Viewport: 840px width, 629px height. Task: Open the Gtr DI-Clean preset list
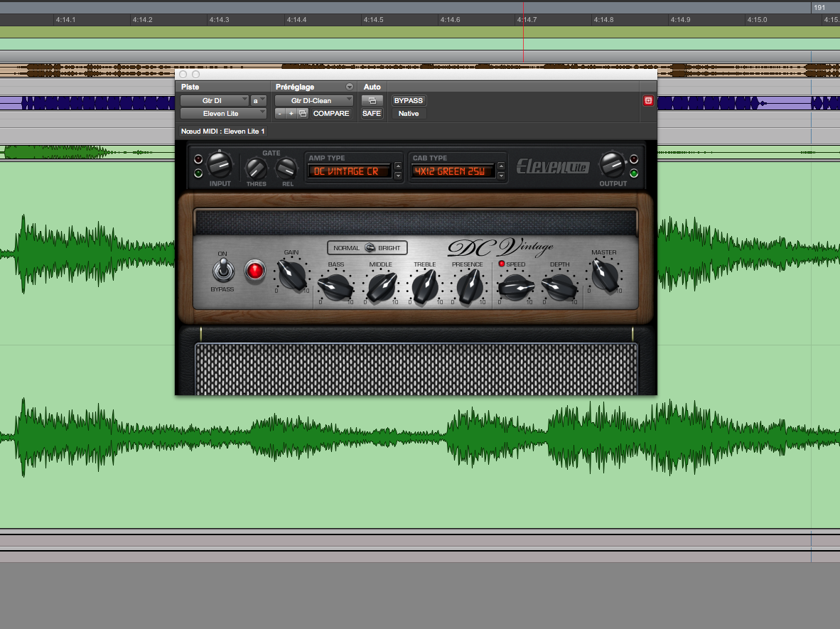314,101
